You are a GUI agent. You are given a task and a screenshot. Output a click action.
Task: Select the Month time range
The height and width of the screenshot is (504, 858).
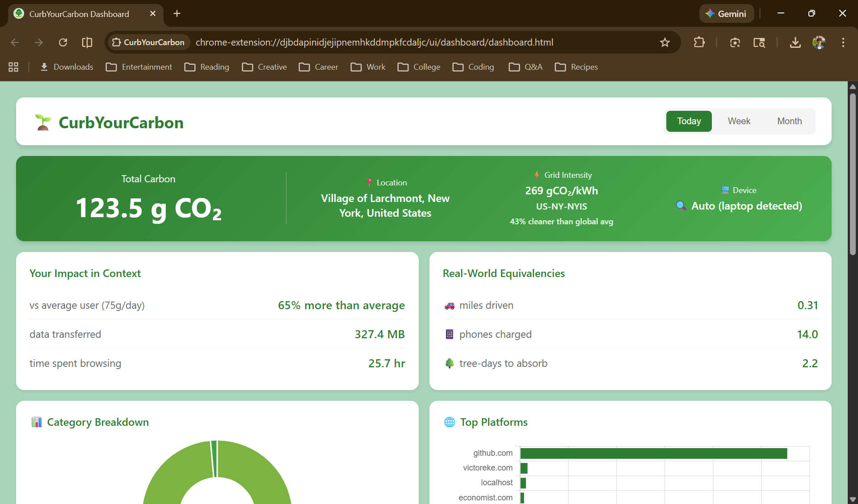coord(789,121)
